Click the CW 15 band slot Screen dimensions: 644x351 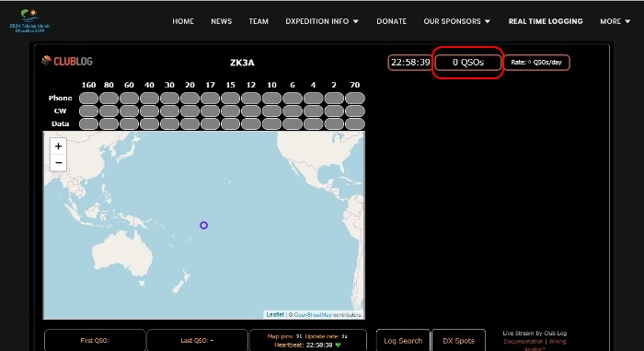tap(230, 111)
